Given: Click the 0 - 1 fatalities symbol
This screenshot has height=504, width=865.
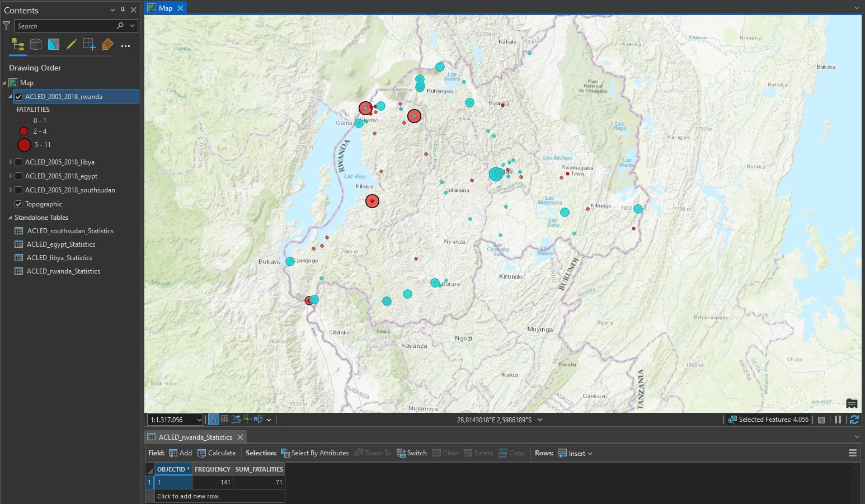Looking at the screenshot, I should [x=23, y=121].
